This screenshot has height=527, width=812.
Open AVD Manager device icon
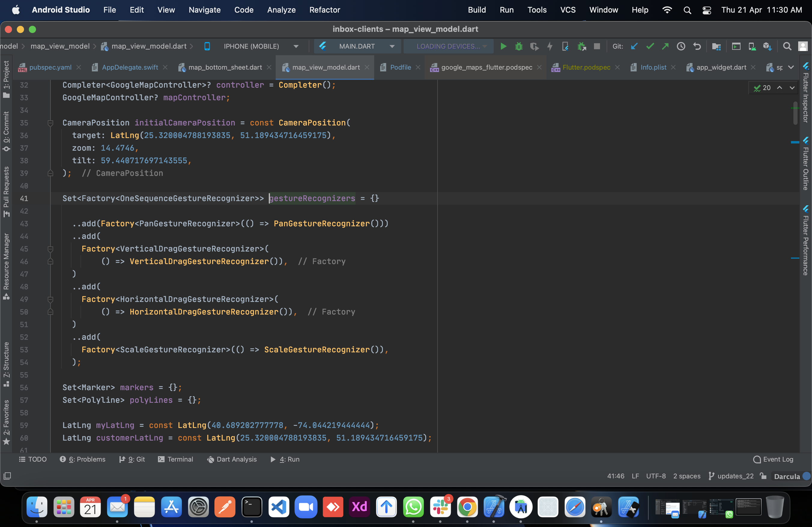[x=752, y=46]
